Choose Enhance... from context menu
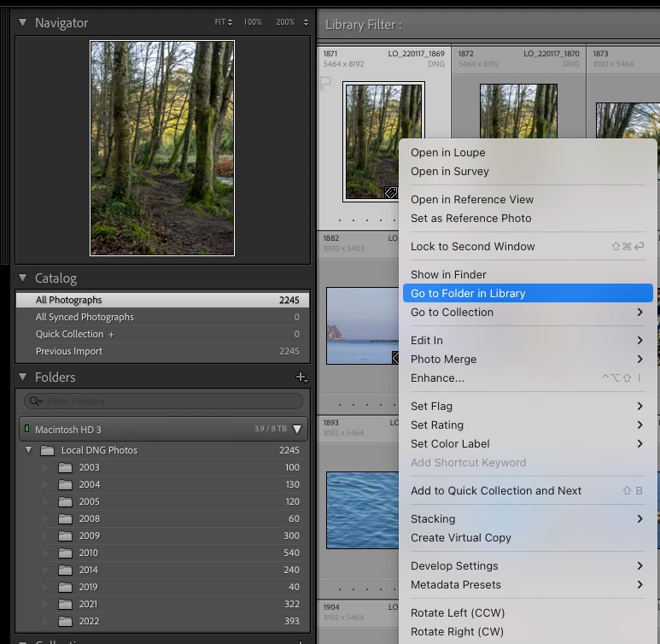 pyautogui.click(x=528, y=378)
